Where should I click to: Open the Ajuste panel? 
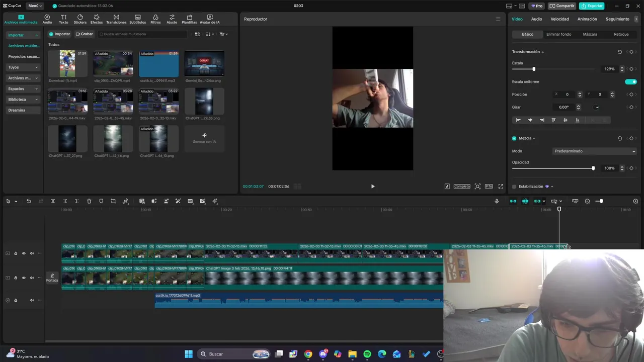[172, 19]
